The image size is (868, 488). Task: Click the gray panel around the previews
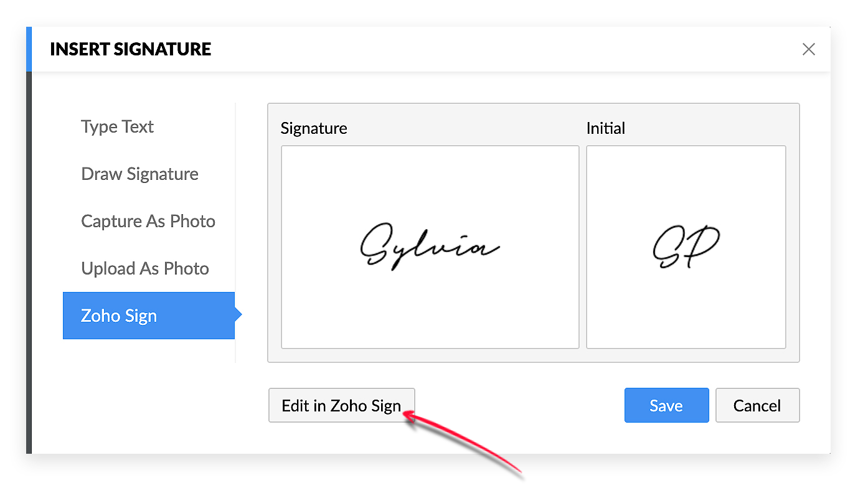534,233
